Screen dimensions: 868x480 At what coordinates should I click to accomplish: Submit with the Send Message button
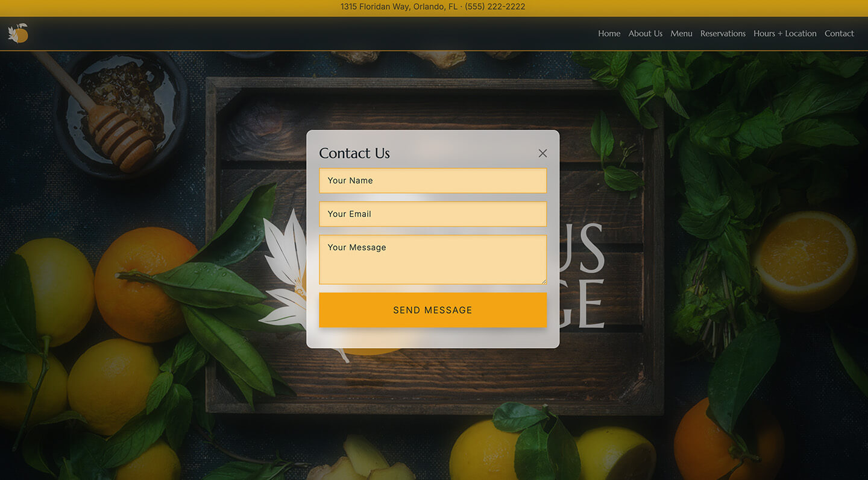[x=433, y=310]
